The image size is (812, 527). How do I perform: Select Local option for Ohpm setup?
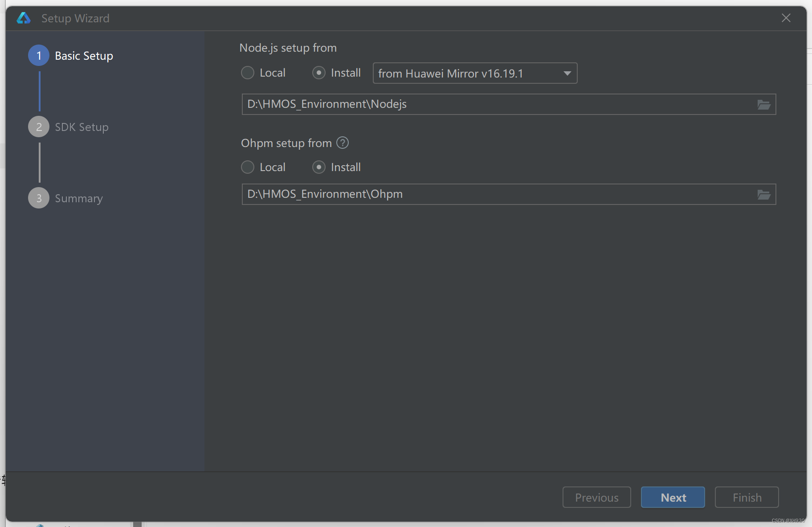263,167
